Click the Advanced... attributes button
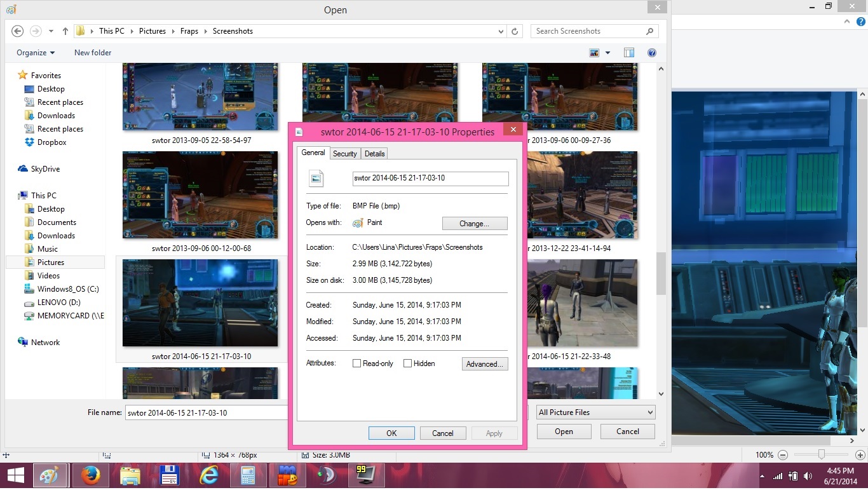Viewport: 868px width, 490px height. tap(485, 364)
